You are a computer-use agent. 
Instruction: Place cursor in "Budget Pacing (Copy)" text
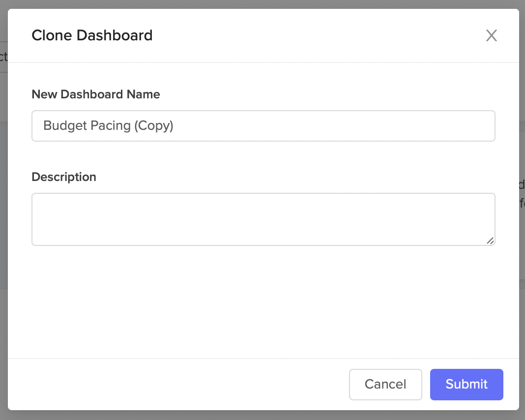tap(108, 126)
